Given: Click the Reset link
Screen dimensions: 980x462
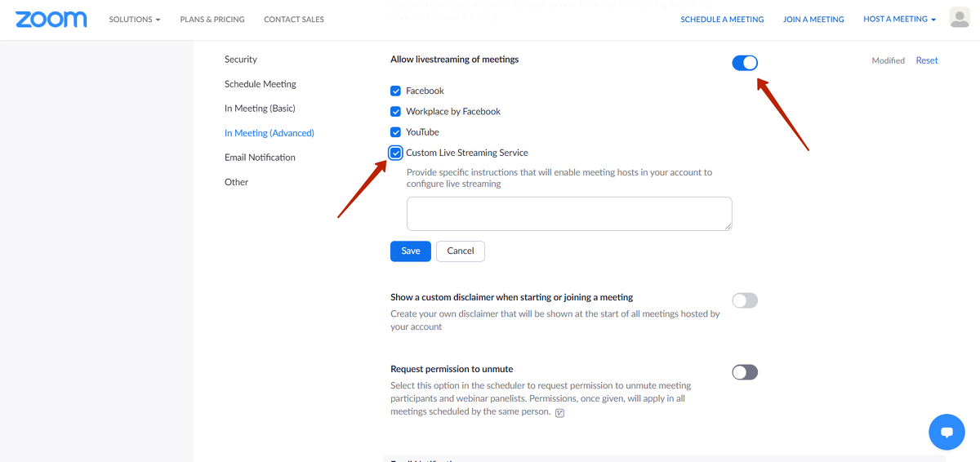Looking at the screenshot, I should 927,60.
